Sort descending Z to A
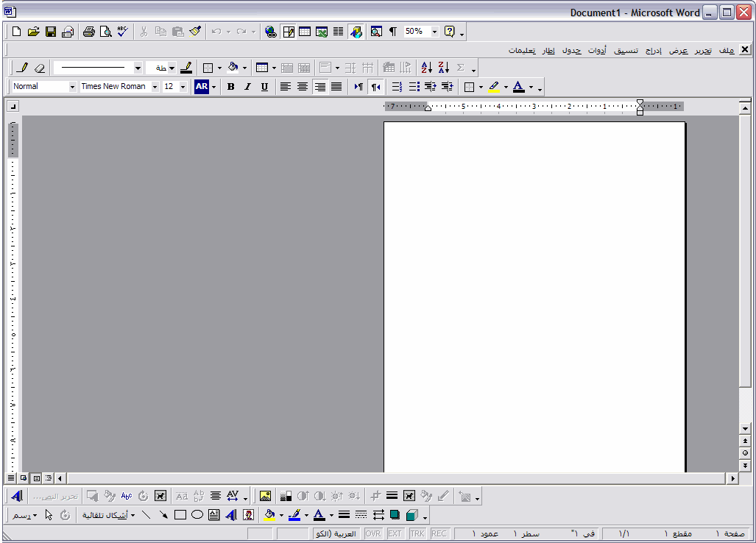This screenshot has width=756, height=543. click(x=444, y=68)
